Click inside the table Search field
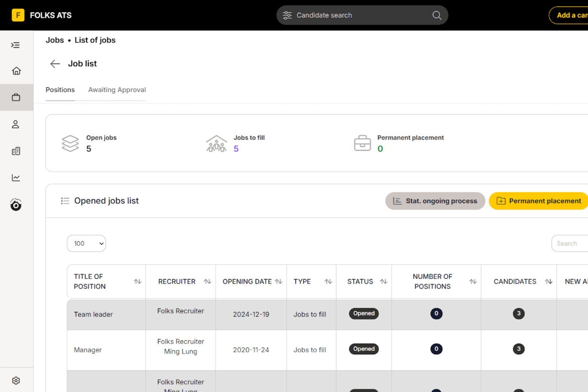 coord(572,243)
